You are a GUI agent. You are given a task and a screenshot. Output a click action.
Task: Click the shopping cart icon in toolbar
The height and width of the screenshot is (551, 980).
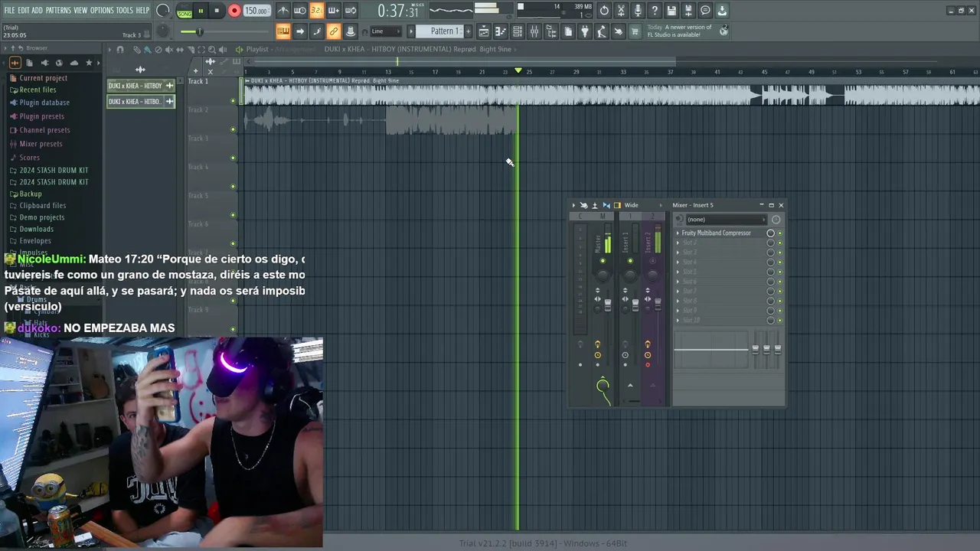[635, 31]
